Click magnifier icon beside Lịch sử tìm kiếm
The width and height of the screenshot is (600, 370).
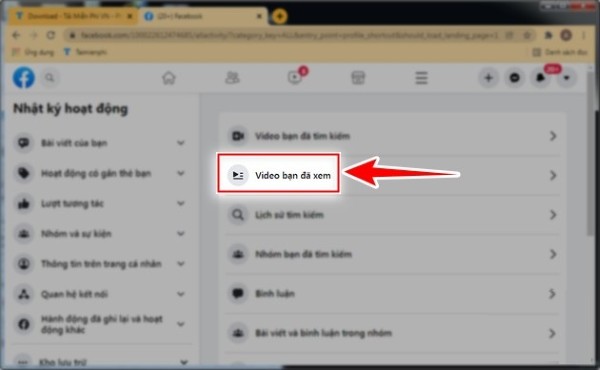tap(238, 215)
